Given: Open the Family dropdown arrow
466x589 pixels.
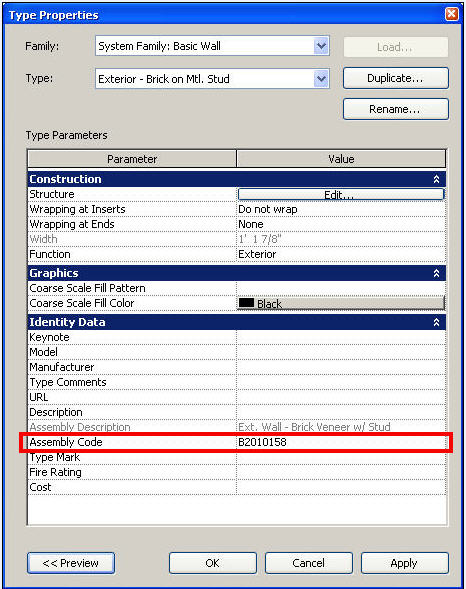Looking at the screenshot, I should coord(321,46).
